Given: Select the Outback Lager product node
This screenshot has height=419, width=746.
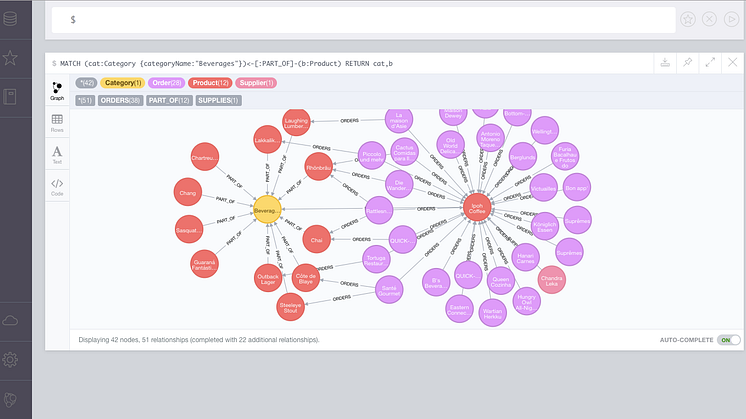Looking at the screenshot, I should 268,278.
